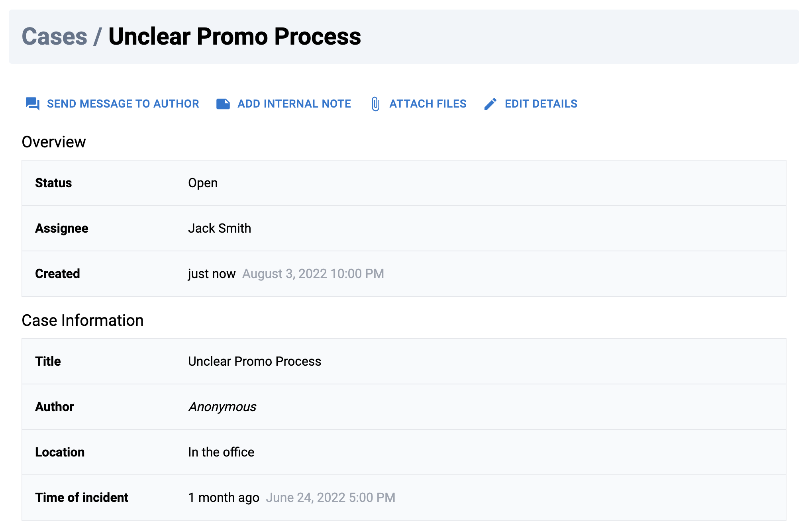Click the internal note icon
Screen dimensions: 812x529
tap(223, 104)
